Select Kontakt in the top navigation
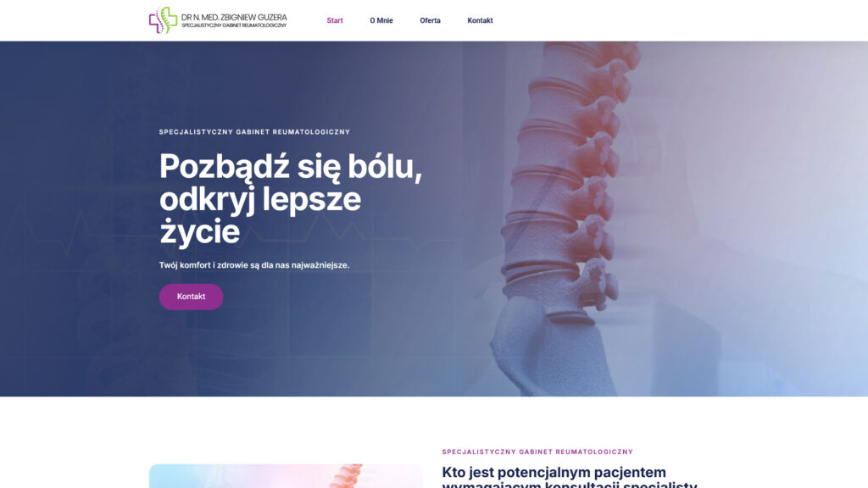 click(480, 20)
